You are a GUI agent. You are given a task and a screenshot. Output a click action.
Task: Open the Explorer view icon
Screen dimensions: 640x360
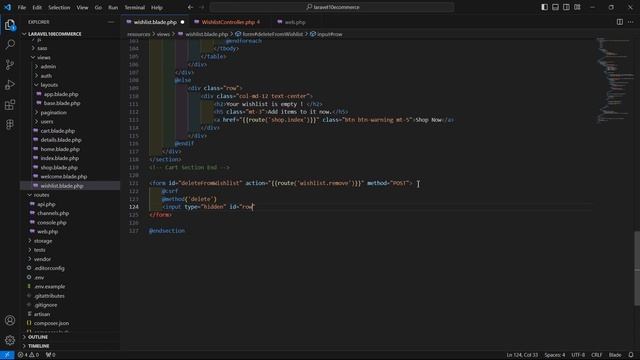pyautogui.click(x=10, y=25)
